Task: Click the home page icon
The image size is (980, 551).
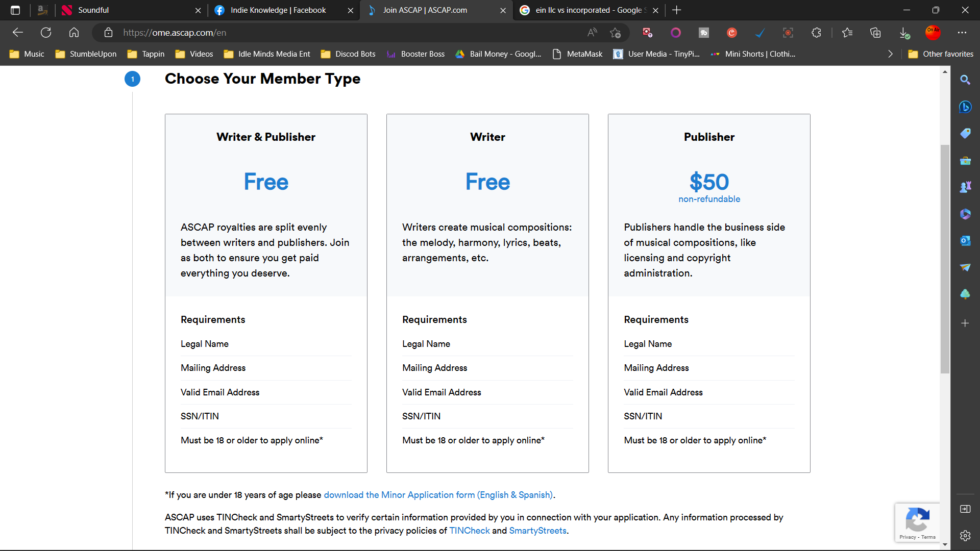Action: coord(74,33)
